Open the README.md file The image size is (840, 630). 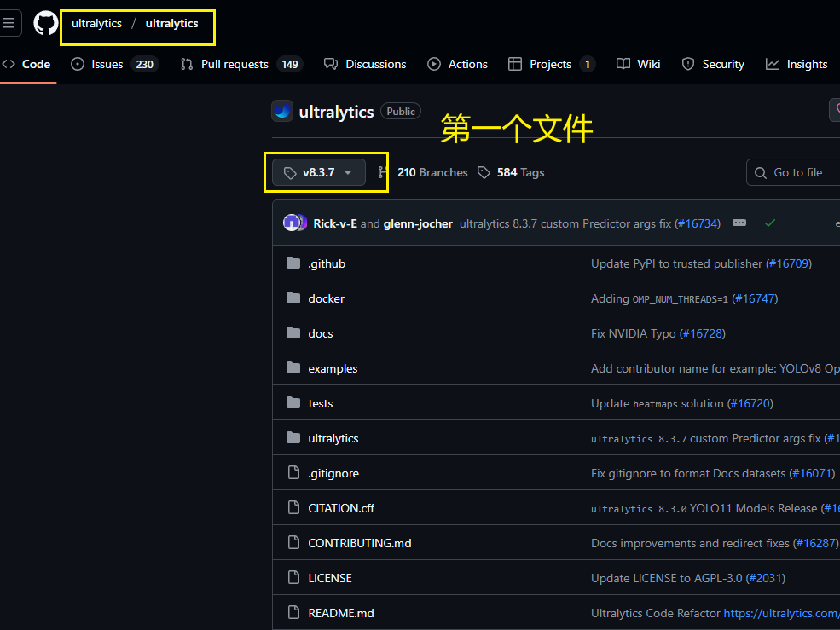pos(341,613)
